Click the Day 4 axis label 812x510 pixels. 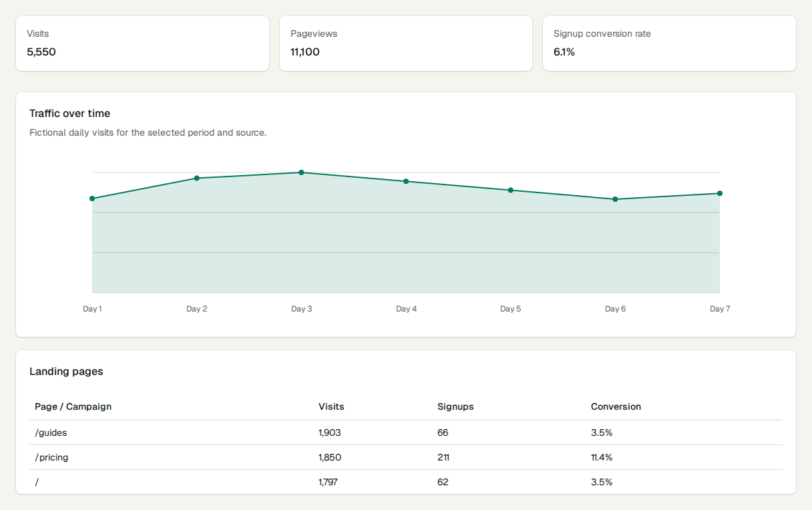(406, 309)
